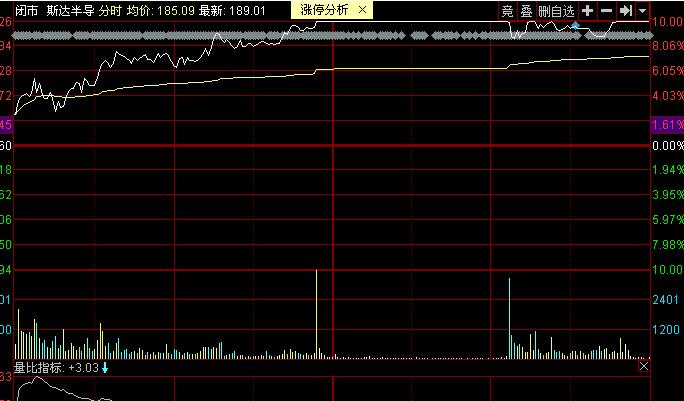Click the blue diamond marker on price line
The width and height of the screenshot is (684, 401).
[575, 26]
